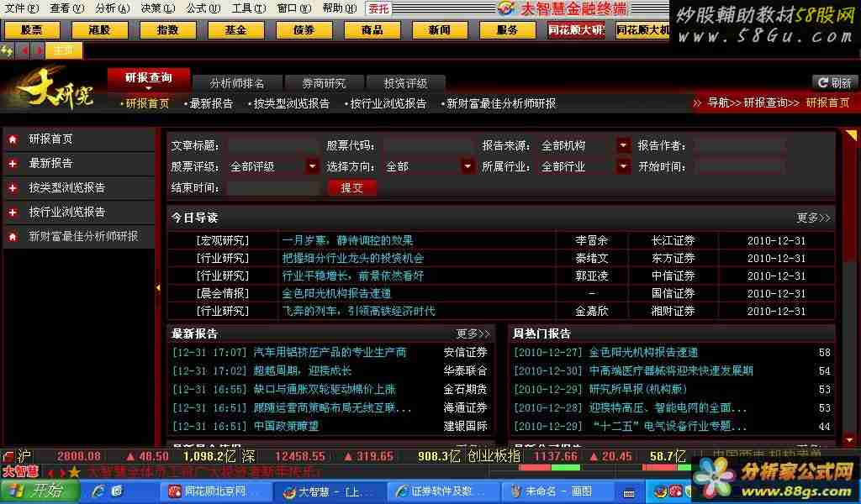Switch to the 分析师排名 tab
This screenshot has height=504, width=861.
pos(237,83)
